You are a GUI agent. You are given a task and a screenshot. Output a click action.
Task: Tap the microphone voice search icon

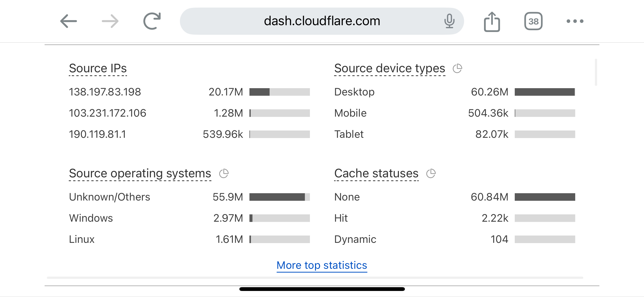coord(449,21)
